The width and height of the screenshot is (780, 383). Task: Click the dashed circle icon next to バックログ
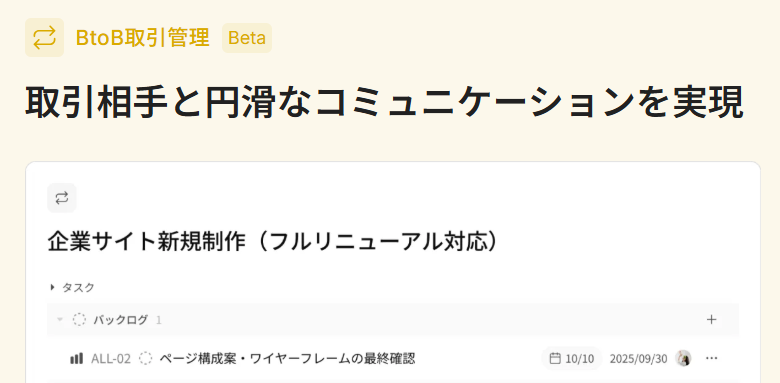pyautogui.click(x=79, y=319)
